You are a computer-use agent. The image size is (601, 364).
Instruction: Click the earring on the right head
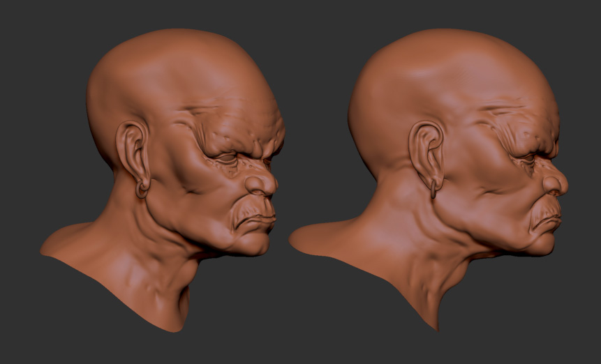(433, 190)
